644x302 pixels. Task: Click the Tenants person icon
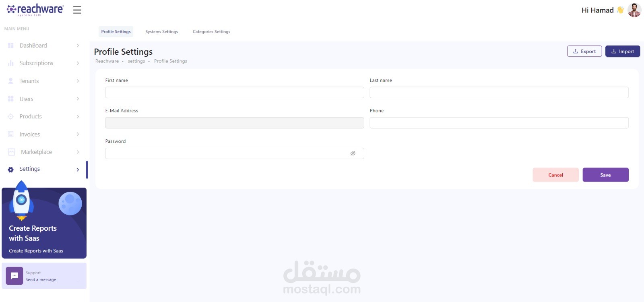point(11,81)
